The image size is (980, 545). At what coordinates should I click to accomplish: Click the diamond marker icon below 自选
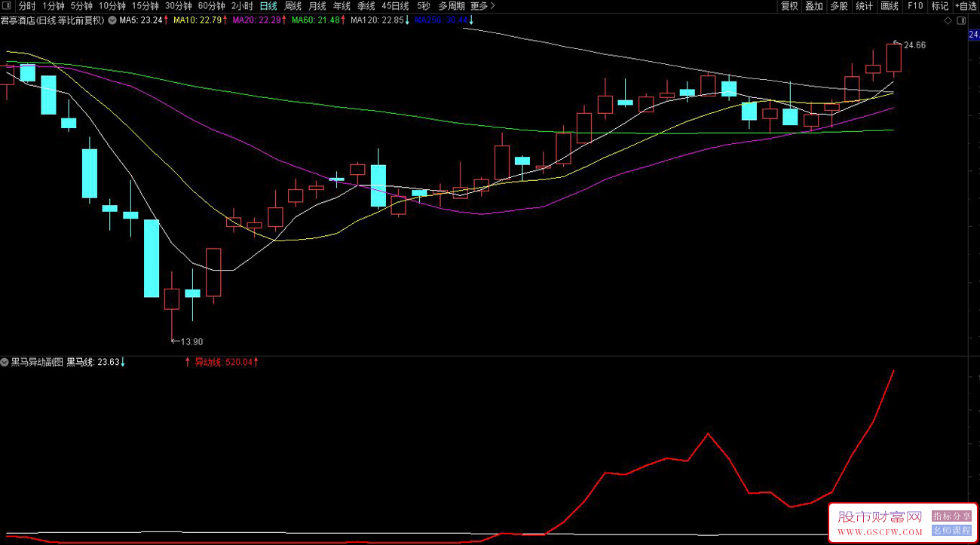coord(948,21)
